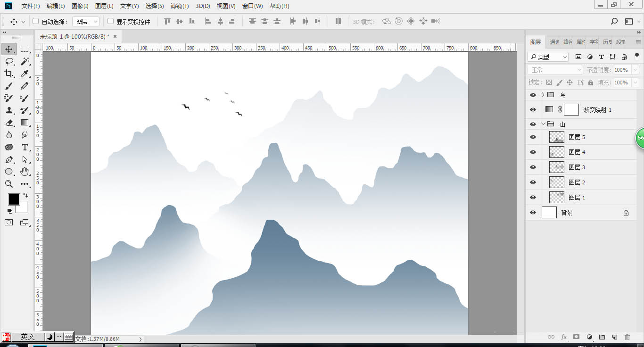
Task: Swap foreground and background colors
Action: pos(25,195)
